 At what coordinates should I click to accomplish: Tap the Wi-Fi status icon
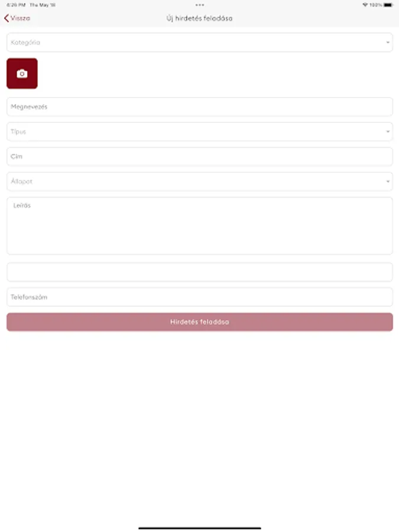coord(365,5)
